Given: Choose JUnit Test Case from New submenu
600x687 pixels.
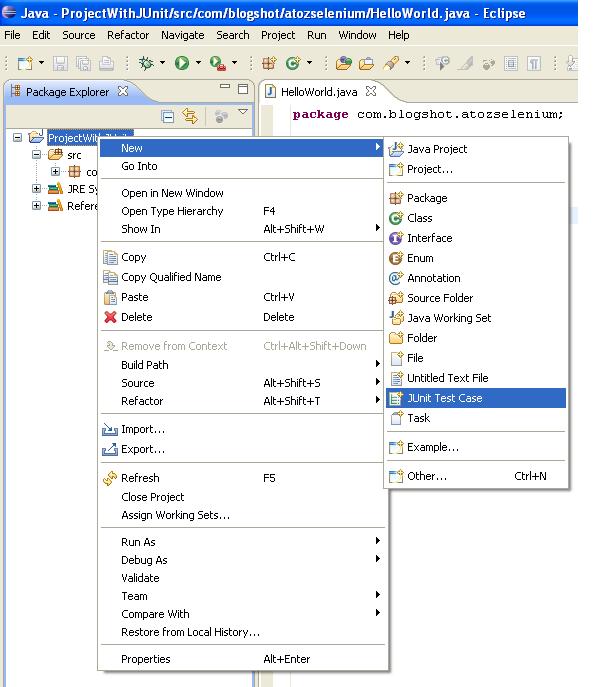Looking at the screenshot, I should pyautogui.click(x=476, y=398).
